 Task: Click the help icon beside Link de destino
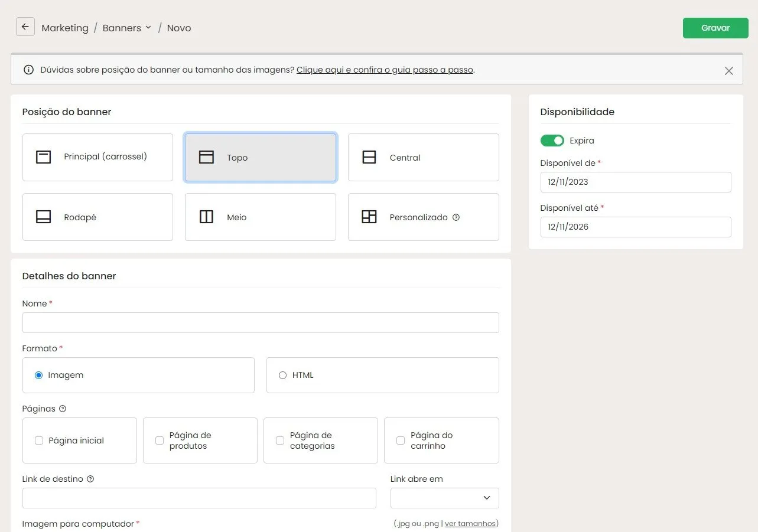(90, 479)
